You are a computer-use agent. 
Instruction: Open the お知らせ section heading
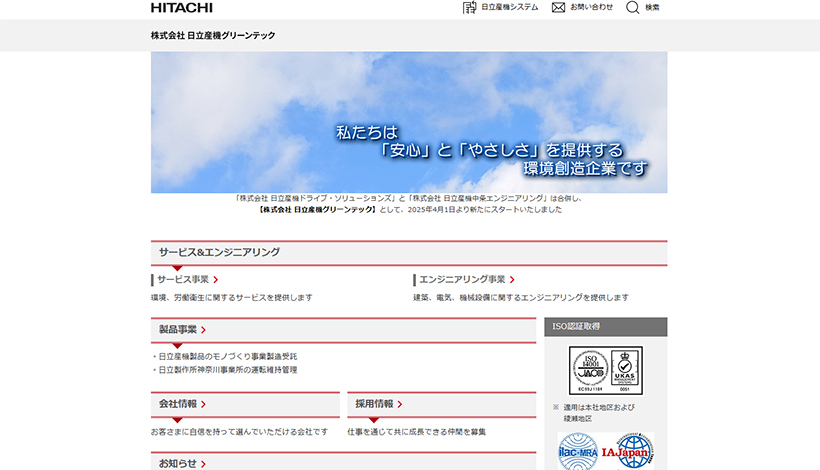coord(182,463)
